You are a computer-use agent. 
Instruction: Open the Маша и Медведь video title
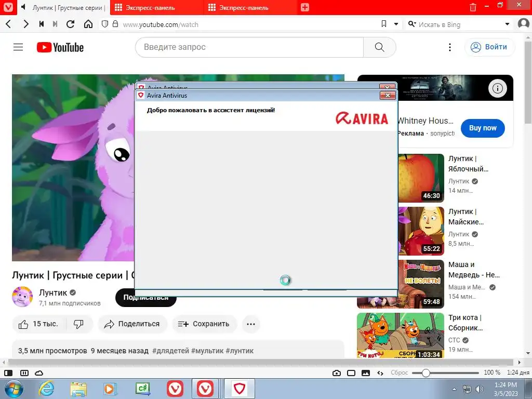tap(474, 270)
